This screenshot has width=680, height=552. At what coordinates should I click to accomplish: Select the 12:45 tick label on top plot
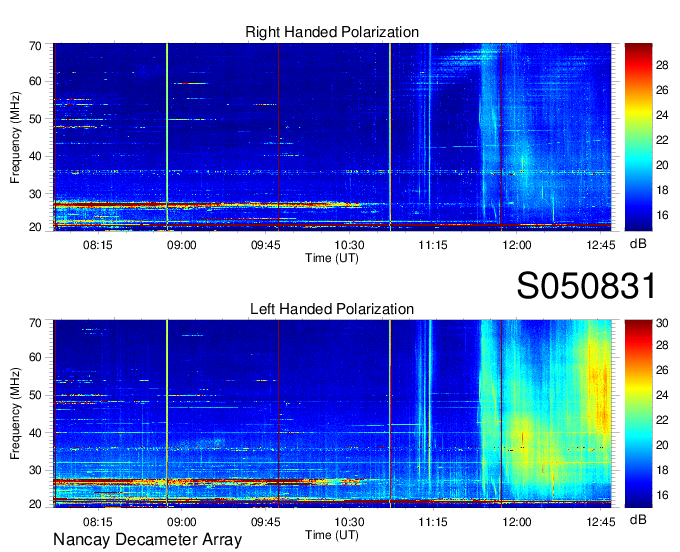(601, 245)
